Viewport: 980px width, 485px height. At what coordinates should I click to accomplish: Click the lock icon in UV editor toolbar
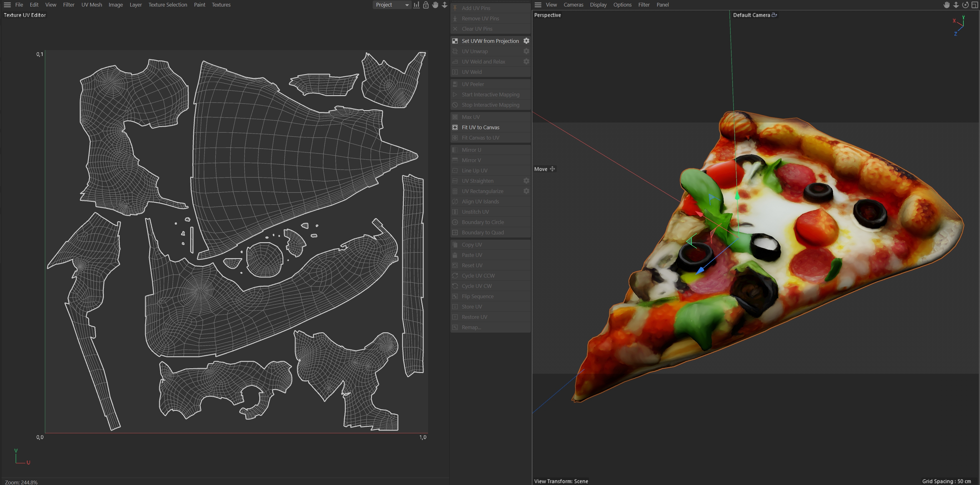point(426,5)
